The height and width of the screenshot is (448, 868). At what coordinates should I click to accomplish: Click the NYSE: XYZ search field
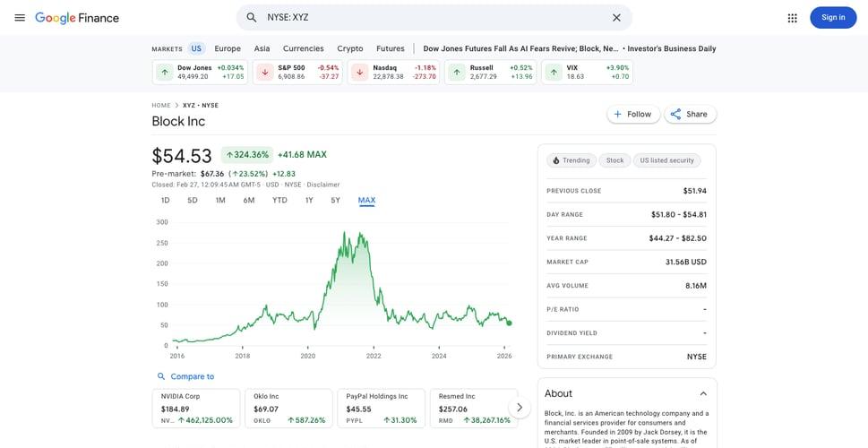pos(434,18)
